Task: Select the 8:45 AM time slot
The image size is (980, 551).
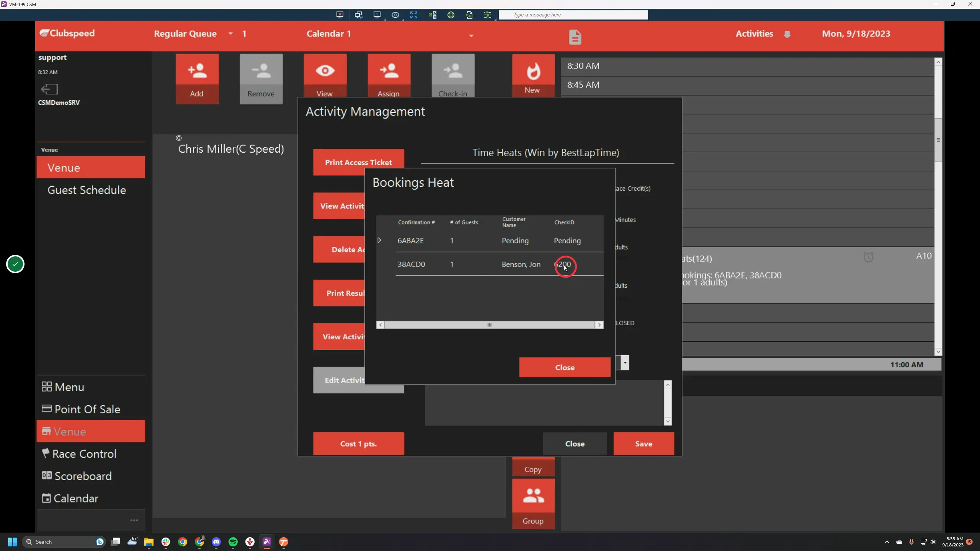Action: [x=747, y=85]
